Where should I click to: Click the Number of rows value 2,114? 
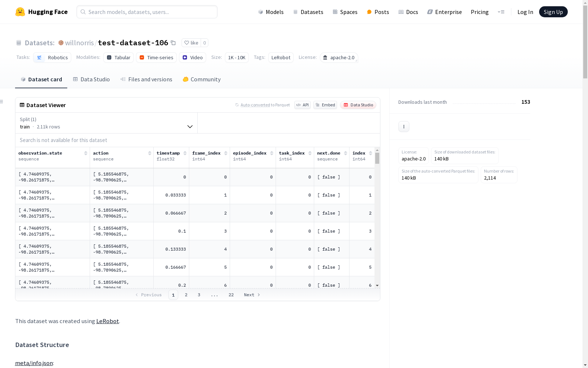490,178
